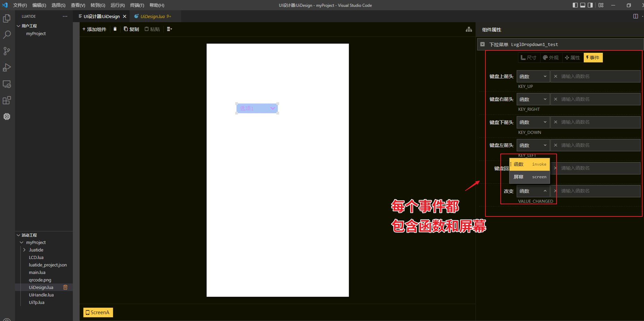Open the KEY_UP 函数 dropdown
The image size is (644, 321).
533,76
